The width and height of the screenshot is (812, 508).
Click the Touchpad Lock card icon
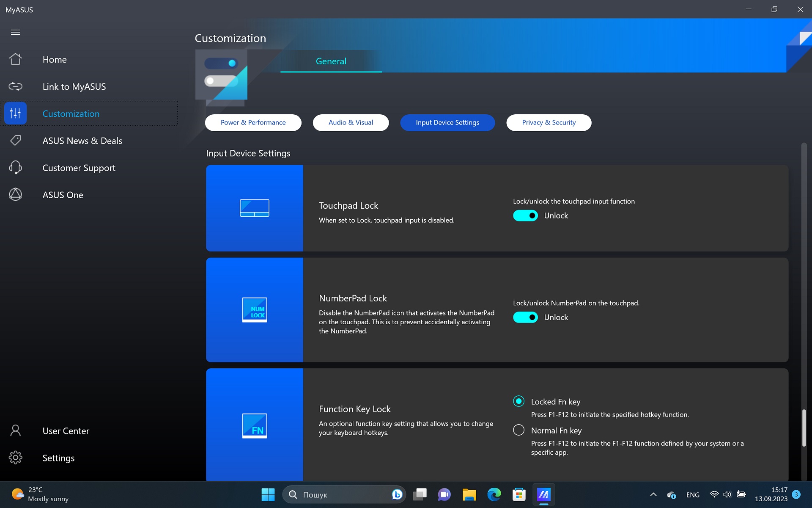coord(255,208)
